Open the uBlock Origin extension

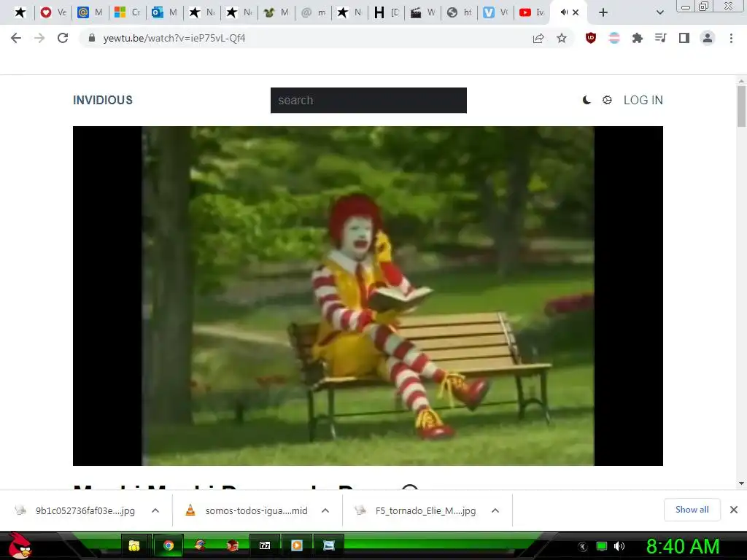(x=591, y=38)
